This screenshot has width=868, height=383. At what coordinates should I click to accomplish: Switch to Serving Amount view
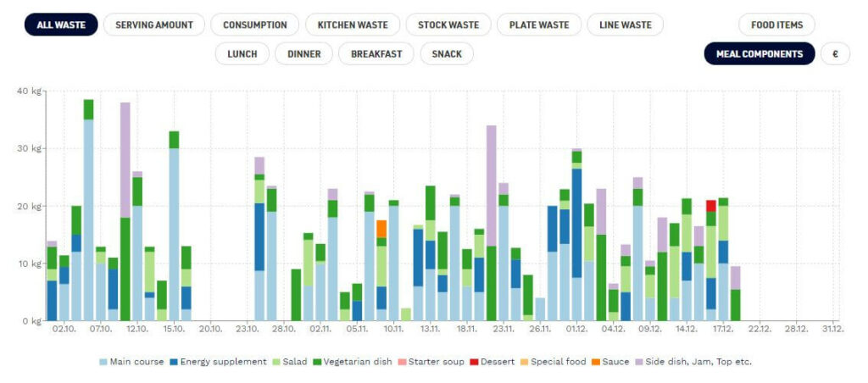pos(154,25)
